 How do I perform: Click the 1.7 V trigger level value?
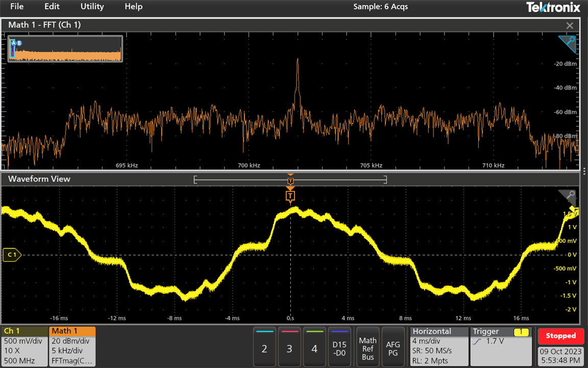(x=496, y=341)
